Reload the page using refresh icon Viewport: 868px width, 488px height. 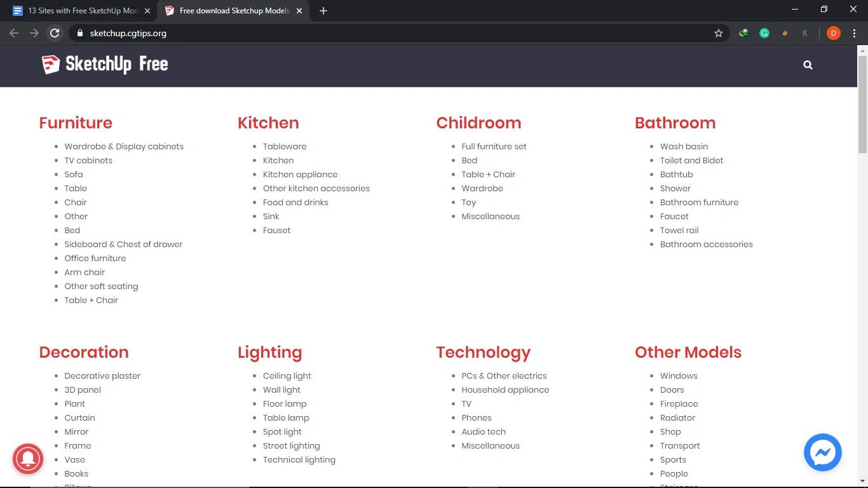click(55, 33)
